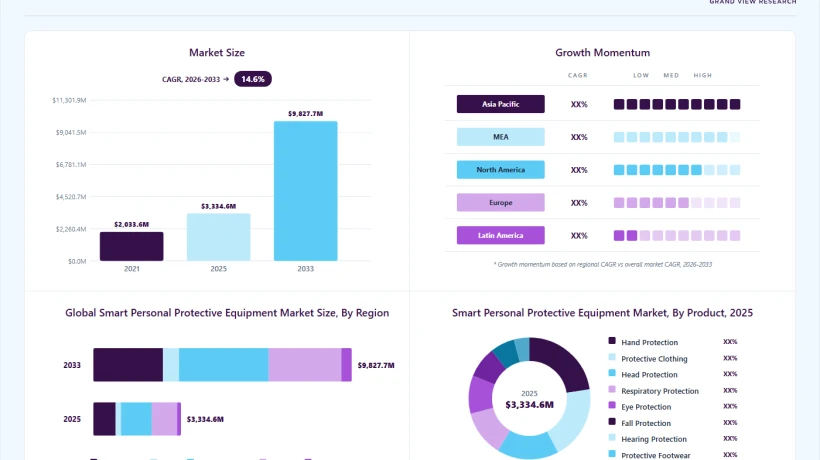Viewport: 820px width, 460px height.
Task: Click the Latin America XX% CAGR value
Action: coord(579,236)
